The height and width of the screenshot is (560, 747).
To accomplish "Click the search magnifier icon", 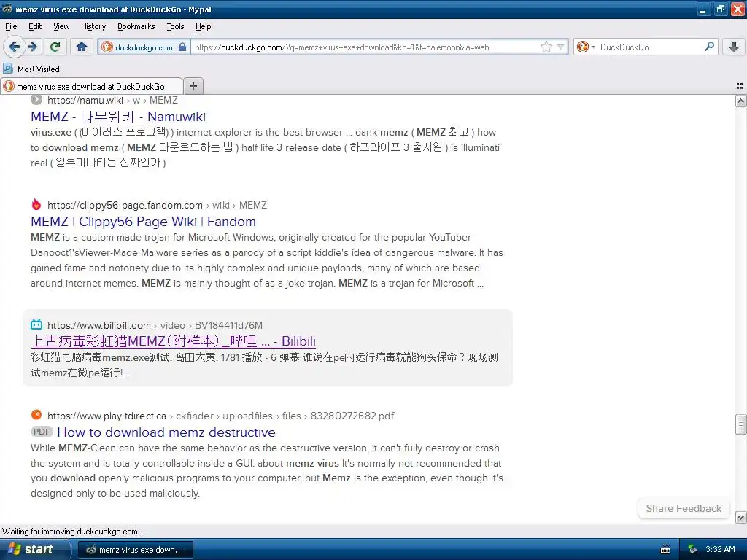I will pos(709,47).
